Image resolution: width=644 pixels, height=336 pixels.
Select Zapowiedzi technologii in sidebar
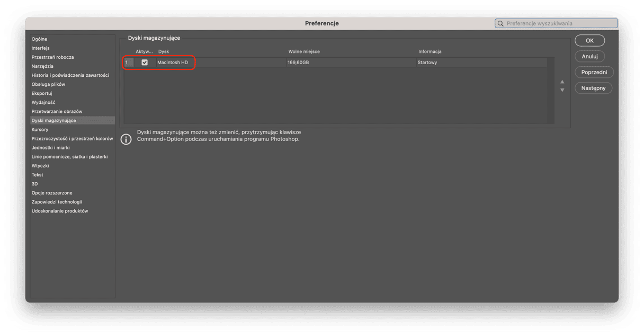point(57,202)
